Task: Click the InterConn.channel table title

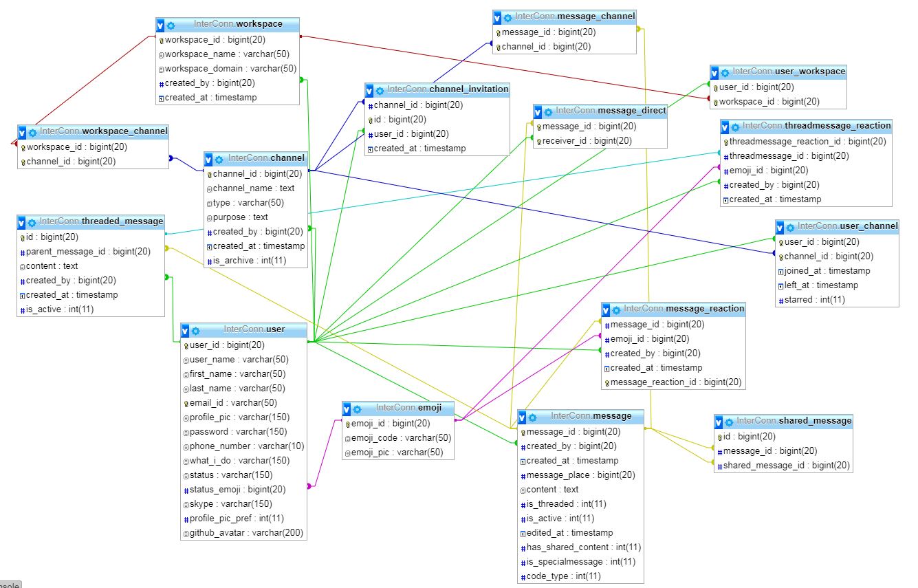Action: coord(266,158)
